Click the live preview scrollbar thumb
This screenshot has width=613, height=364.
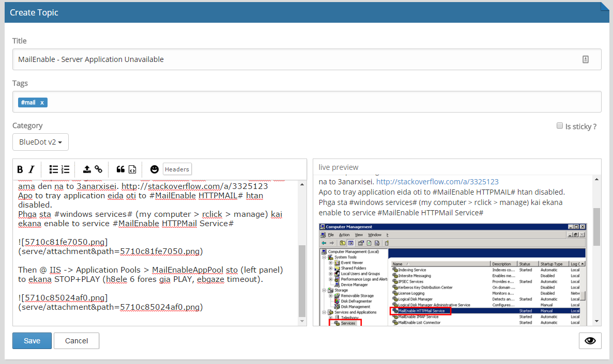click(596, 227)
